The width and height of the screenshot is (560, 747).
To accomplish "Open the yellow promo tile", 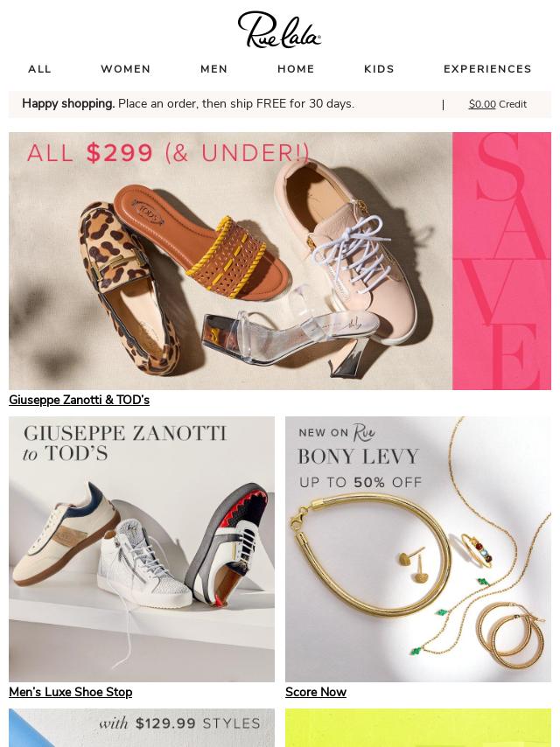I will click(x=418, y=728).
